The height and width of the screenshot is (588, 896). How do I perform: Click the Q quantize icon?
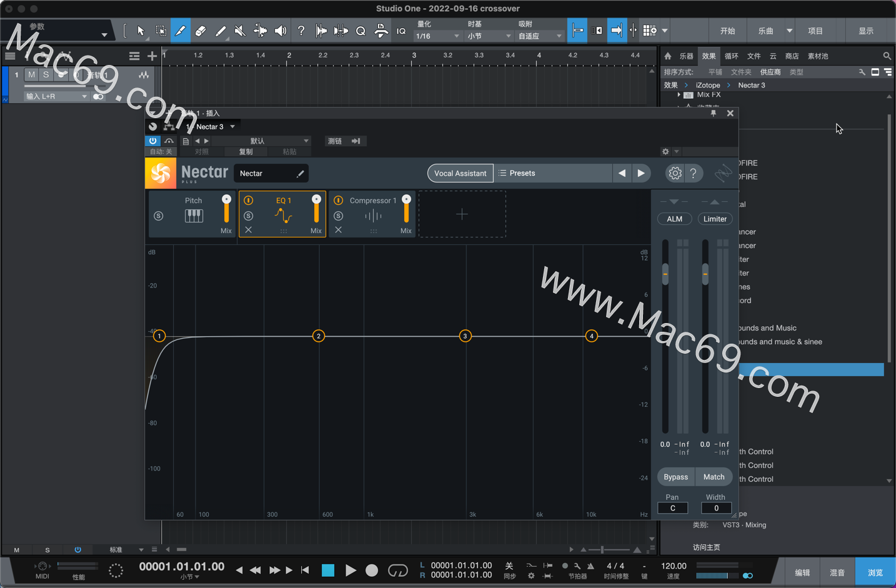361,31
